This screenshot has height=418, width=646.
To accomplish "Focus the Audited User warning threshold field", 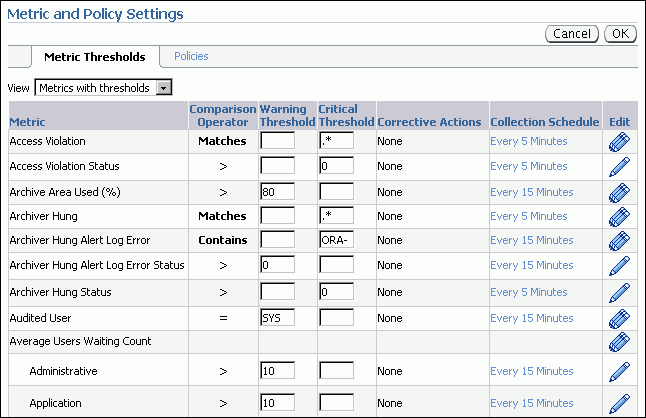I will [x=276, y=317].
